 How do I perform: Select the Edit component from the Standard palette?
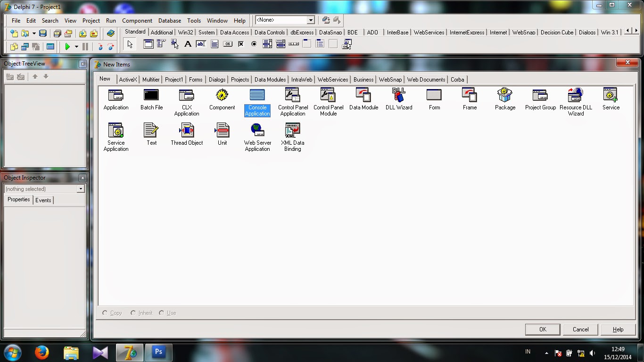[201, 44]
